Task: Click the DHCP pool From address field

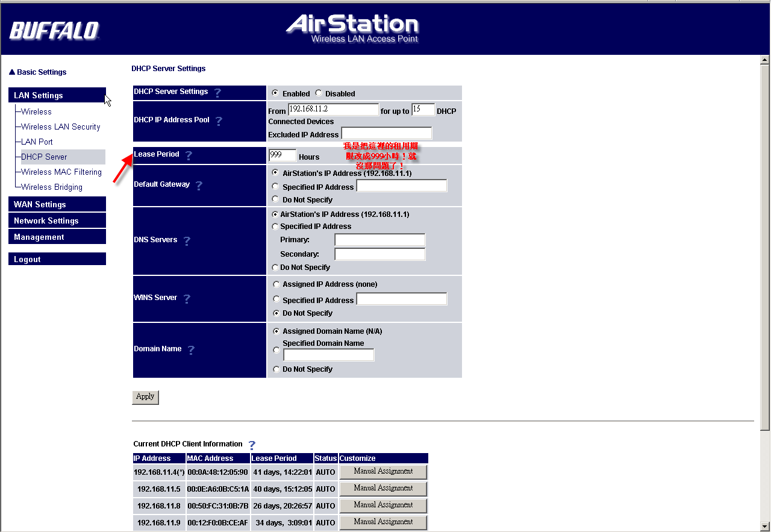Action: pos(333,110)
